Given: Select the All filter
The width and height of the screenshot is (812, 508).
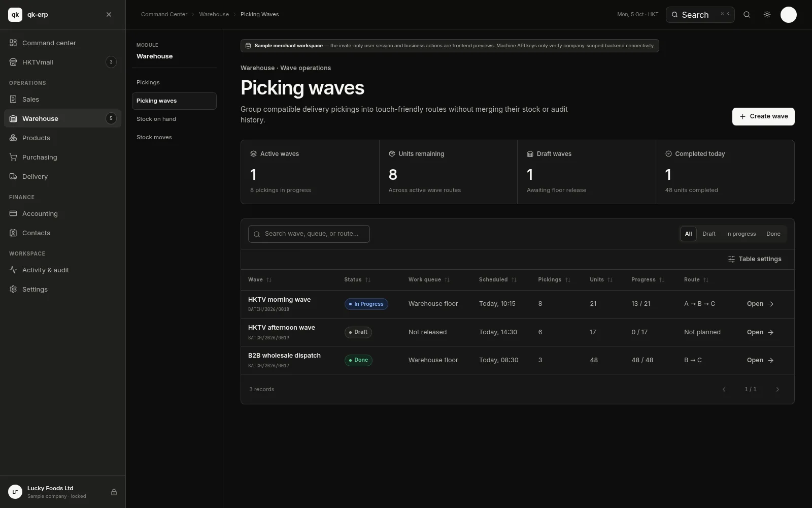Looking at the screenshot, I should click(x=688, y=234).
